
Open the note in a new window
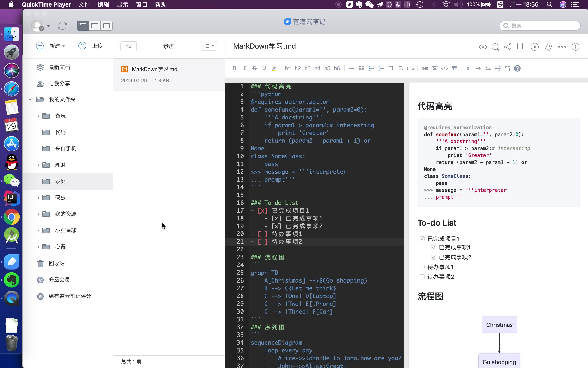pos(521,47)
